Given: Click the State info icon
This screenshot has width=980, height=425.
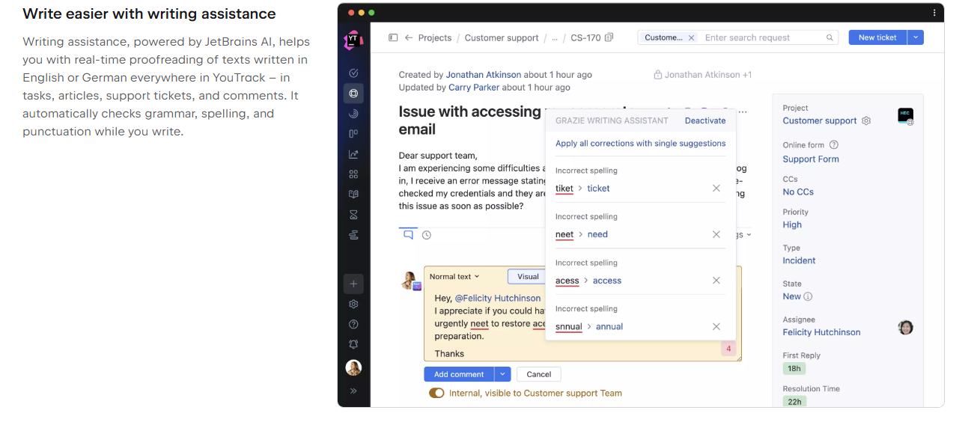Looking at the screenshot, I should coord(808,296).
